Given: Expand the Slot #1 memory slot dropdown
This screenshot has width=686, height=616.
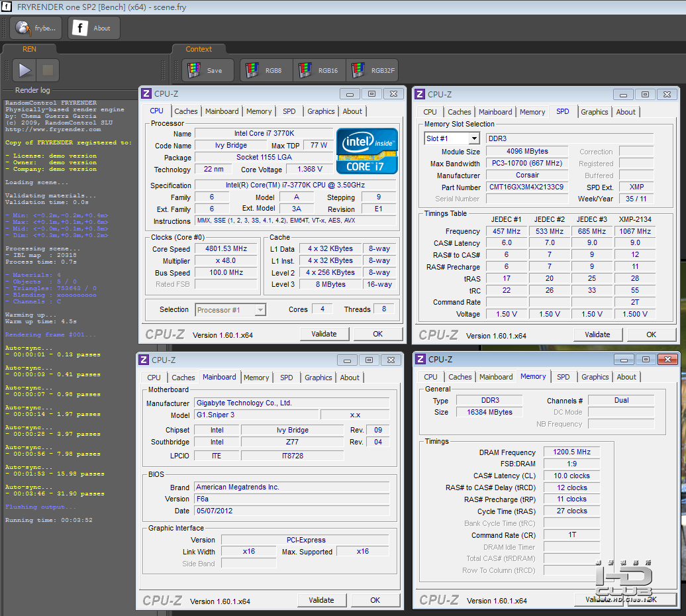Looking at the screenshot, I should pos(474,138).
